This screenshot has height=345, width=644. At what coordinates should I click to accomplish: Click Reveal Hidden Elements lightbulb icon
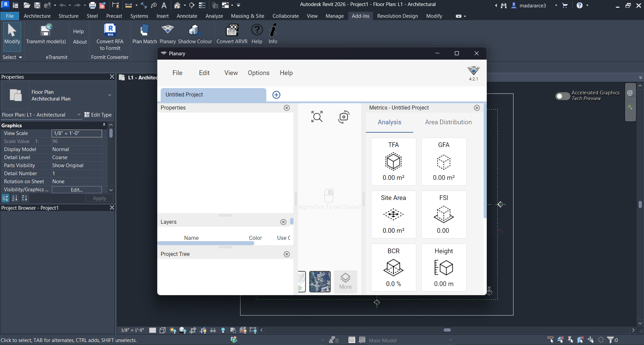223,330
